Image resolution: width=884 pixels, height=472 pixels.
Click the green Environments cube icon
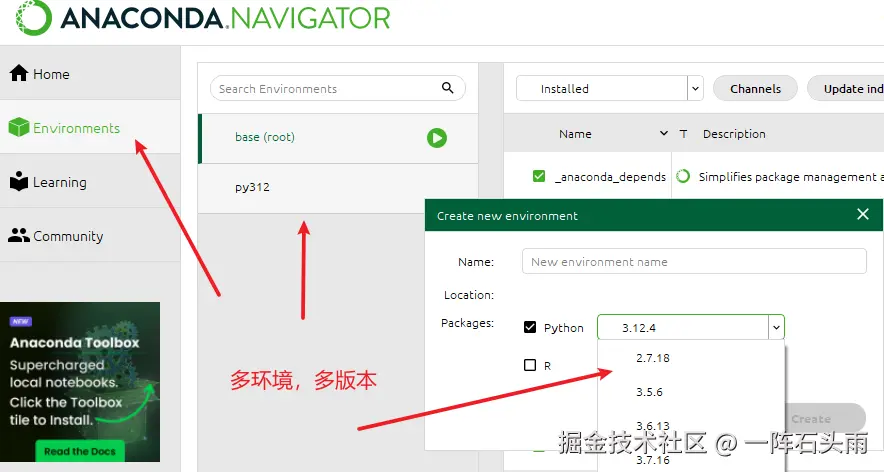click(x=19, y=127)
